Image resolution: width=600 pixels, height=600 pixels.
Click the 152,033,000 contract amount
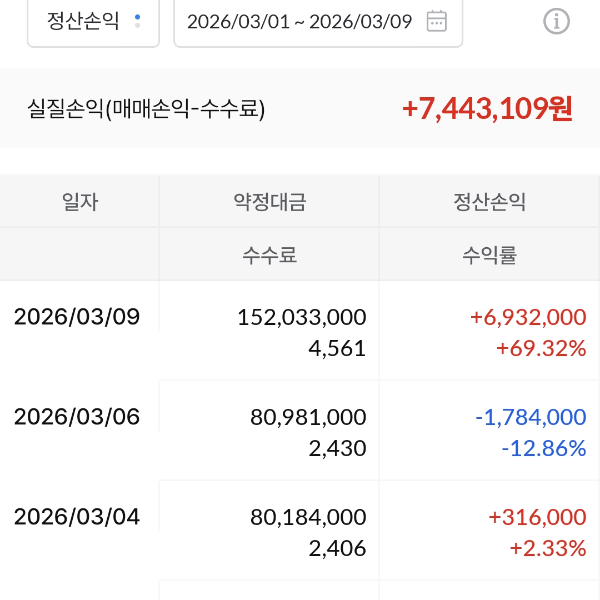[x=302, y=317]
